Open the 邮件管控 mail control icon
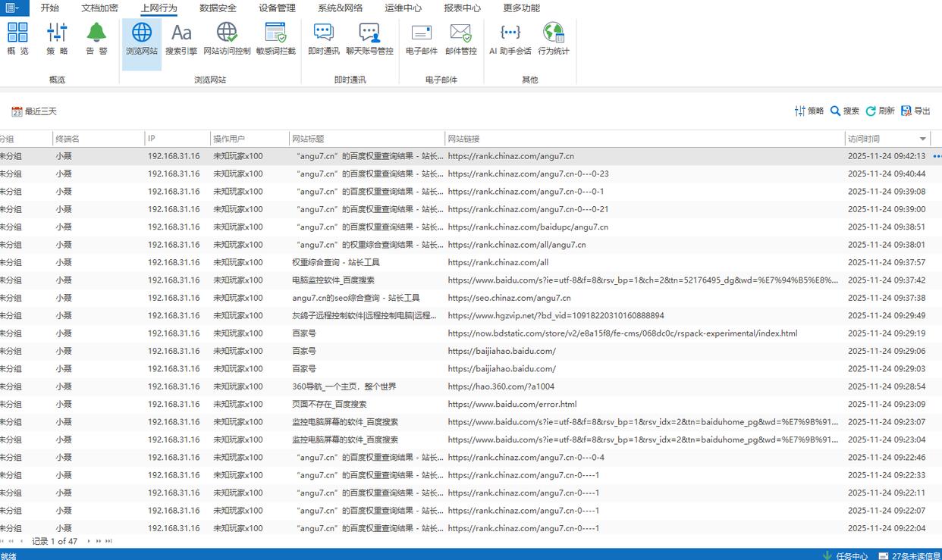This screenshot has width=942, height=560. (461, 39)
